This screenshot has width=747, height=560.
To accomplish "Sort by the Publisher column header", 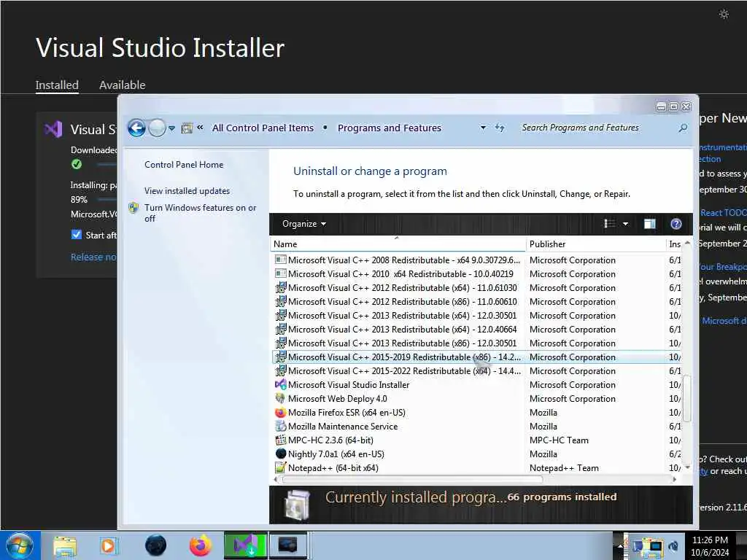I will pos(595,244).
